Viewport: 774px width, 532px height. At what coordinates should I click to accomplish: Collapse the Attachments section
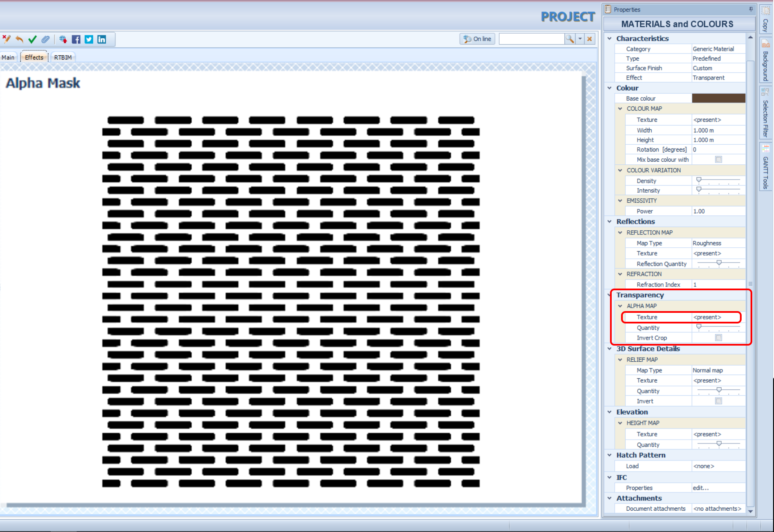tap(610, 498)
